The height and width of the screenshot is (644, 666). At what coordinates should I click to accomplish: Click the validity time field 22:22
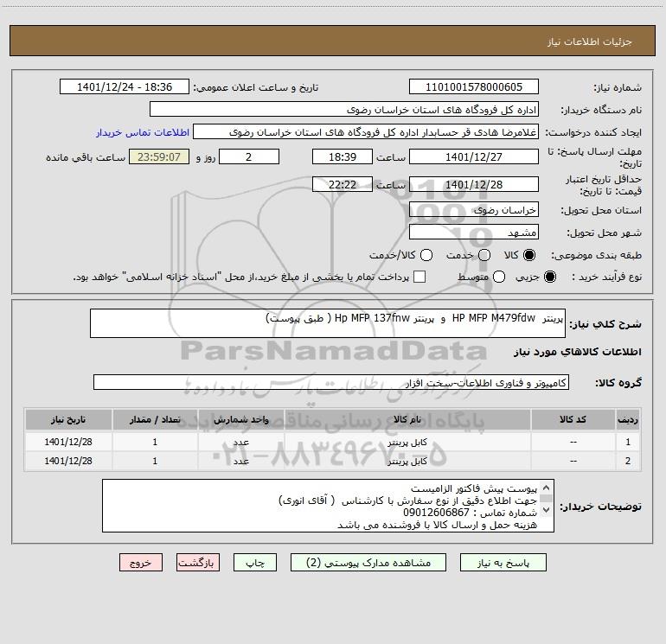tap(343, 185)
